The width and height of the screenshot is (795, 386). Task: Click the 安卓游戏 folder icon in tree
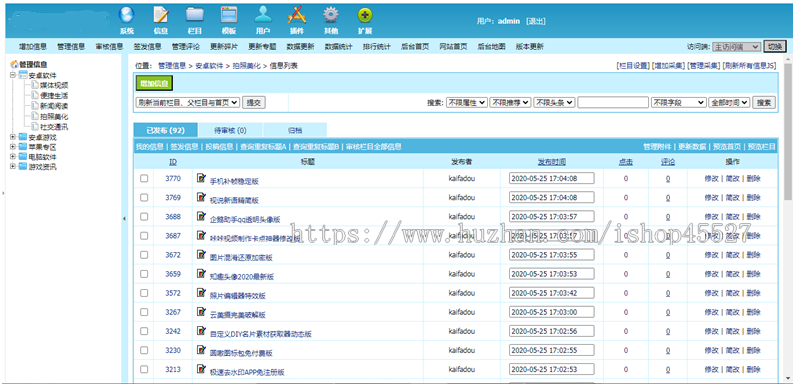tap(22, 137)
